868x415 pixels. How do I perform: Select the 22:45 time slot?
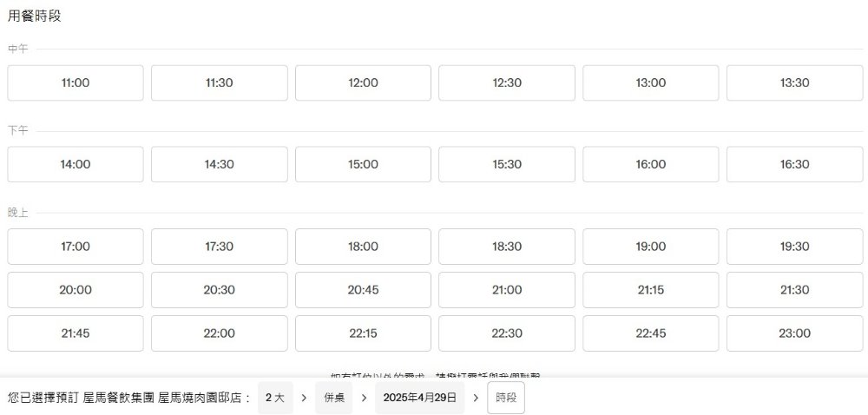(x=650, y=333)
